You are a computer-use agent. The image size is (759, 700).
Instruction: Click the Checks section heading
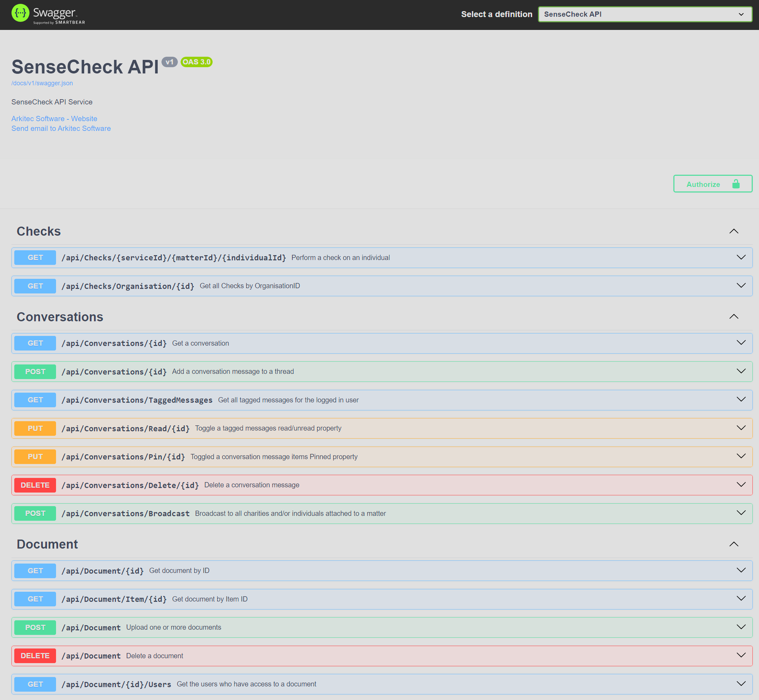coord(39,231)
